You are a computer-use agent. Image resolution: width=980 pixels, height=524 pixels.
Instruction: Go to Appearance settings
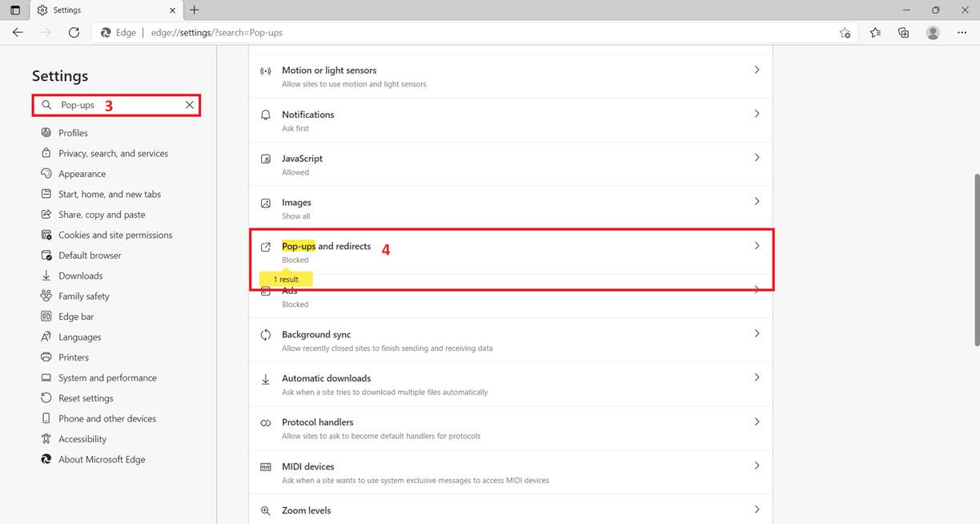click(x=82, y=174)
